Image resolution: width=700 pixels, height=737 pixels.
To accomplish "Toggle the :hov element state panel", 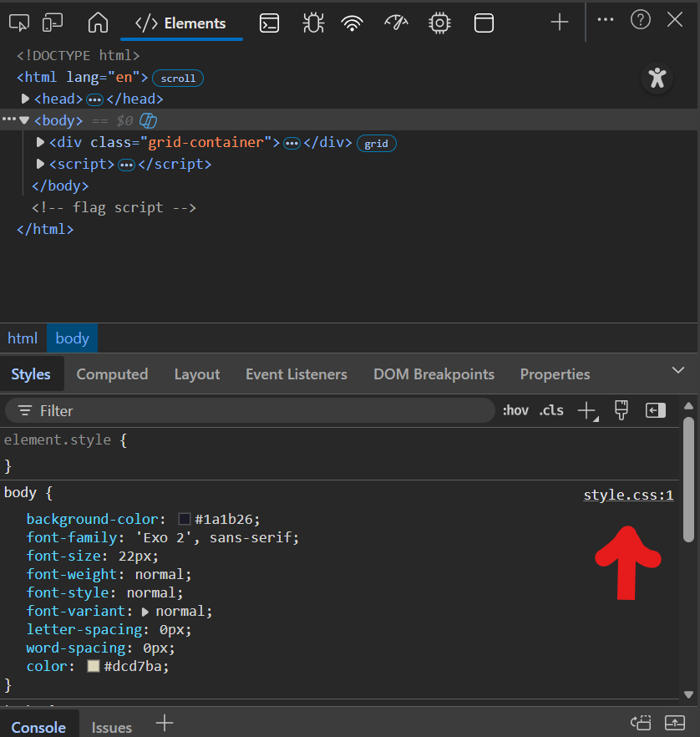I will [x=515, y=410].
